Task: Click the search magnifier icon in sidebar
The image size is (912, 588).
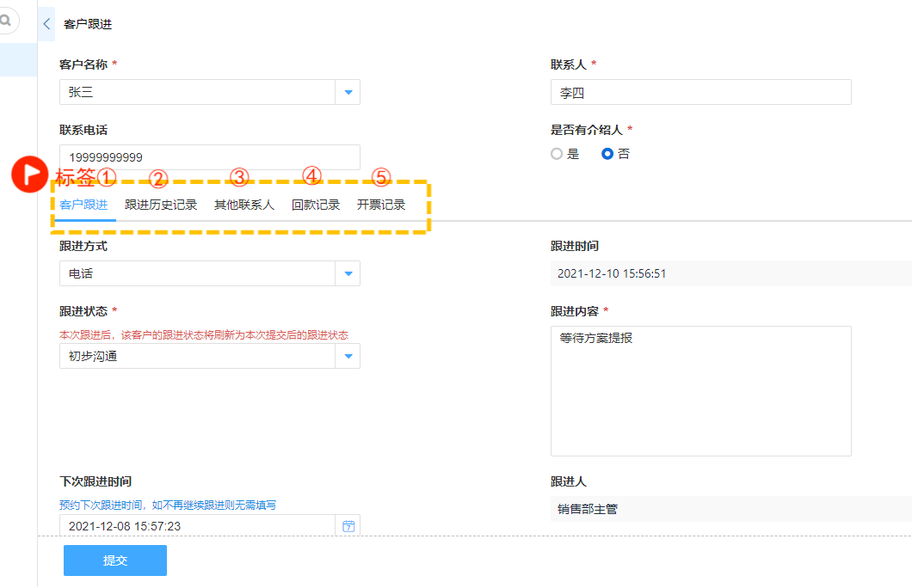Action: (x=6, y=20)
